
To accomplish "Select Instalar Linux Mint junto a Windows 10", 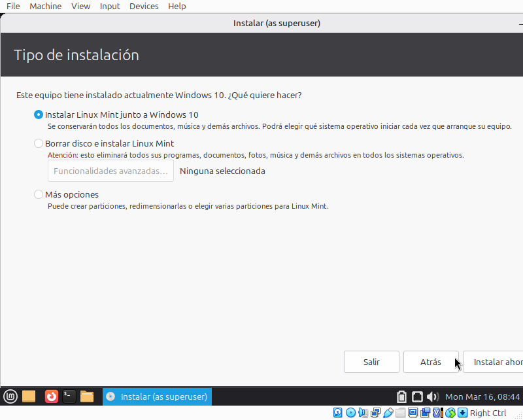I will [x=39, y=114].
